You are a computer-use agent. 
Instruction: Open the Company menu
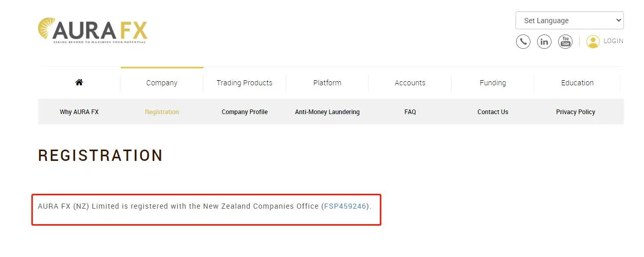point(162,83)
